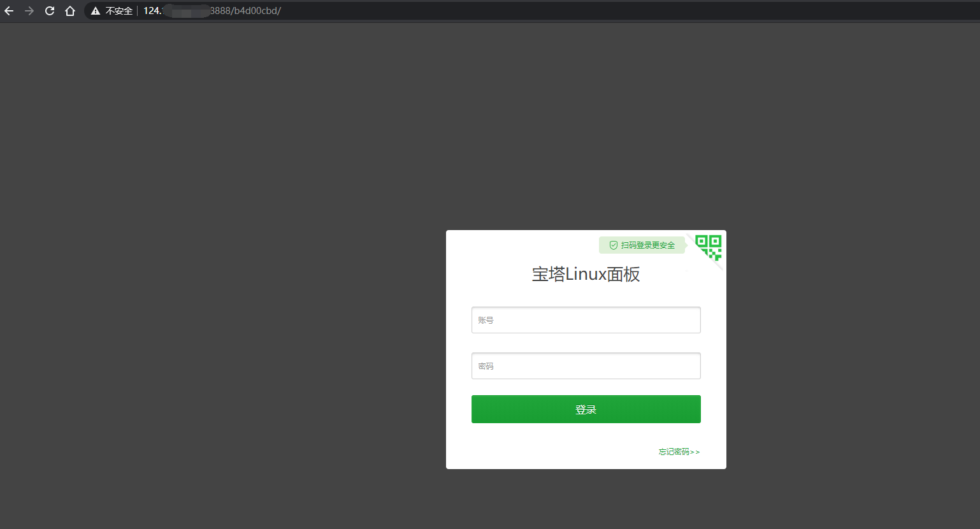Select the address bar URL text
The image size is (980, 529).
point(212,11)
